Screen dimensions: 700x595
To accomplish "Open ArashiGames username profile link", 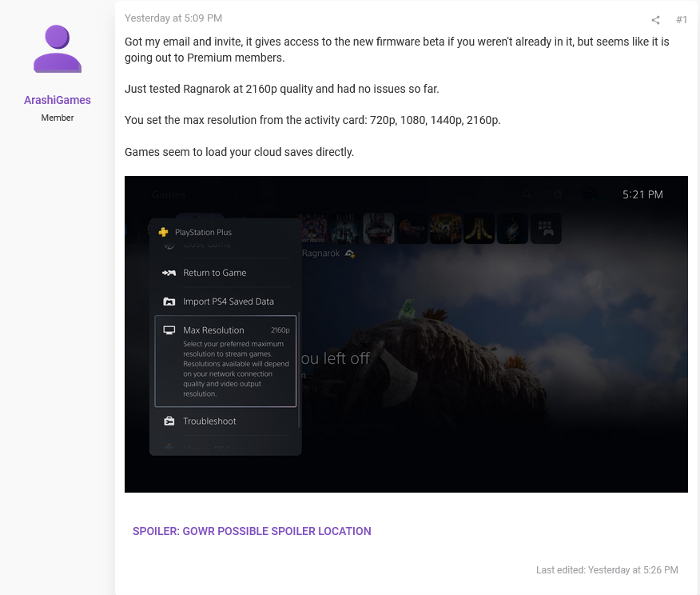I will [x=58, y=100].
